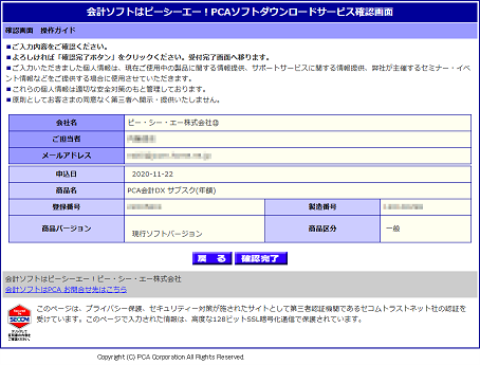The height and width of the screenshot is (365, 480).
Task: Click the 商品バージョン label cell
Action: pyautogui.click(x=66, y=229)
